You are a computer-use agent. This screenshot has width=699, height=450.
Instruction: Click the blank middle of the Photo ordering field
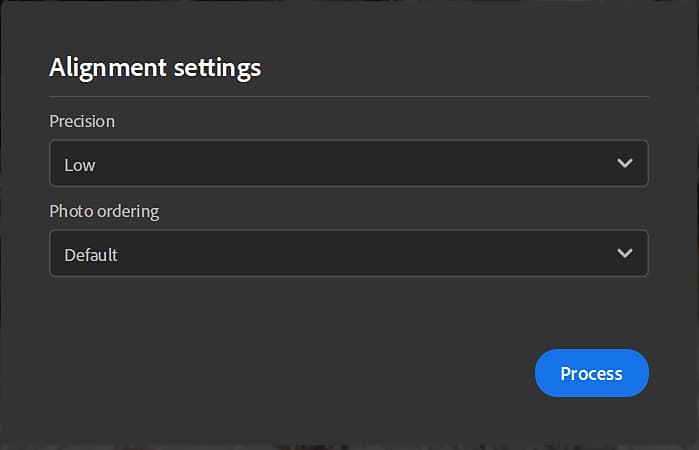coord(350,253)
